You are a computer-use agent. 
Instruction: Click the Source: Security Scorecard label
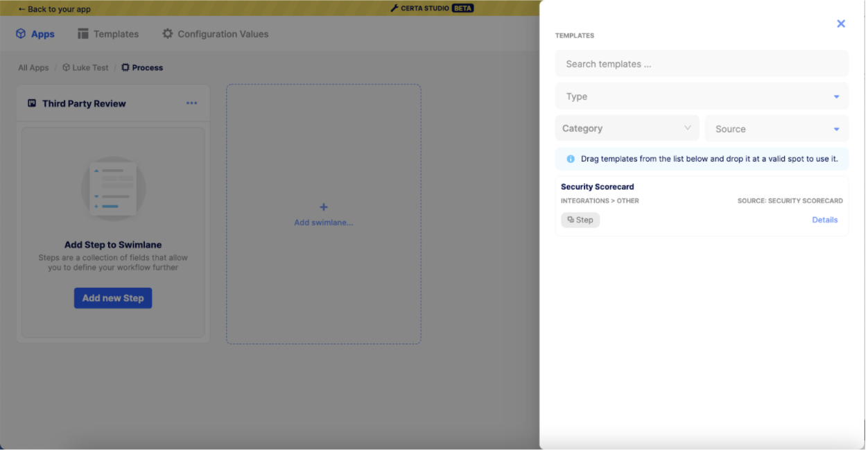pos(790,201)
